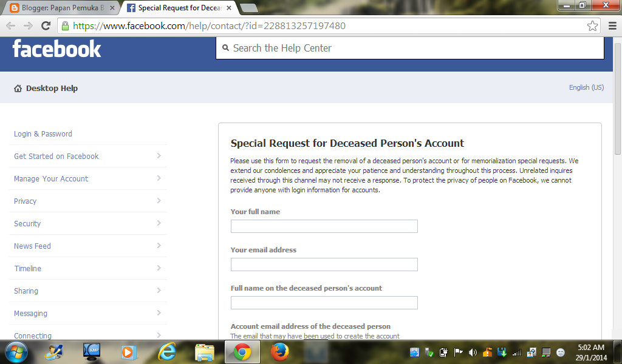Open the Sharing help topic
The height and width of the screenshot is (364, 622).
point(26,291)
